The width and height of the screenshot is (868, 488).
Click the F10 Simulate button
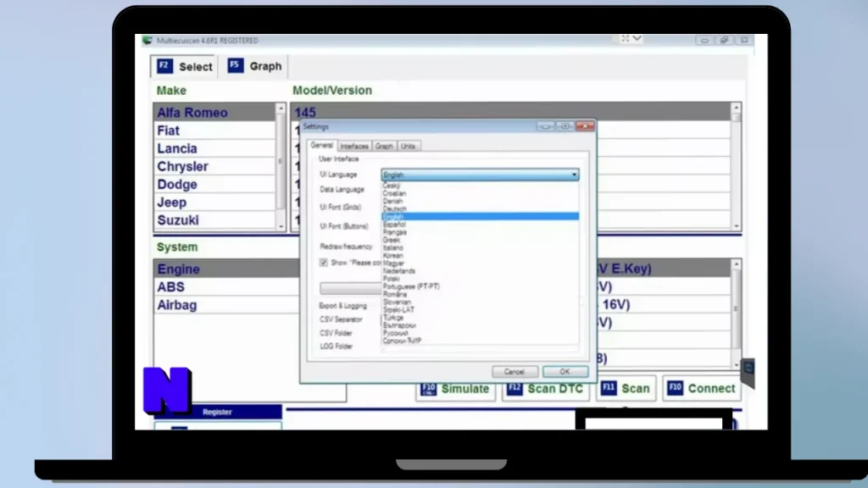coord(455,388)
